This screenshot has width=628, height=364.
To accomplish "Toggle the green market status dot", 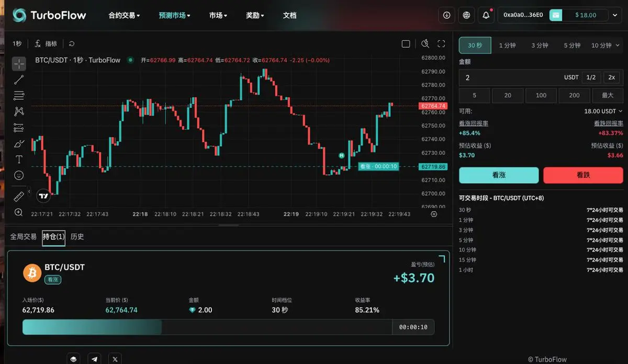I will pyautogui.click(x=130, y=60).
